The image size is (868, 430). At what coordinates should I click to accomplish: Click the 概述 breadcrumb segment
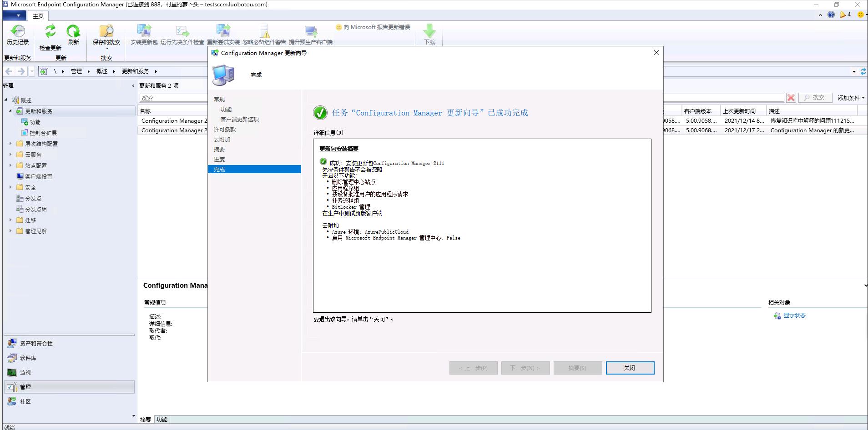[102, 71]
